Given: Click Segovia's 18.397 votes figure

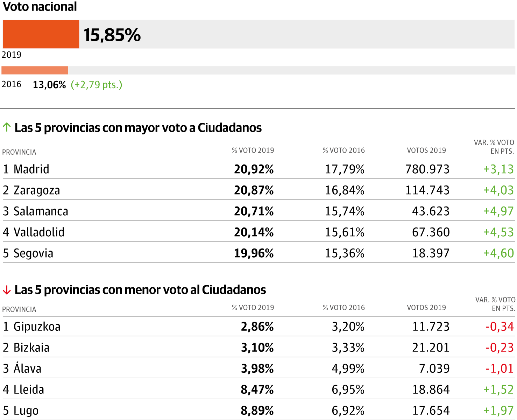Looking at the screenshot, I should tap(431, 253).
